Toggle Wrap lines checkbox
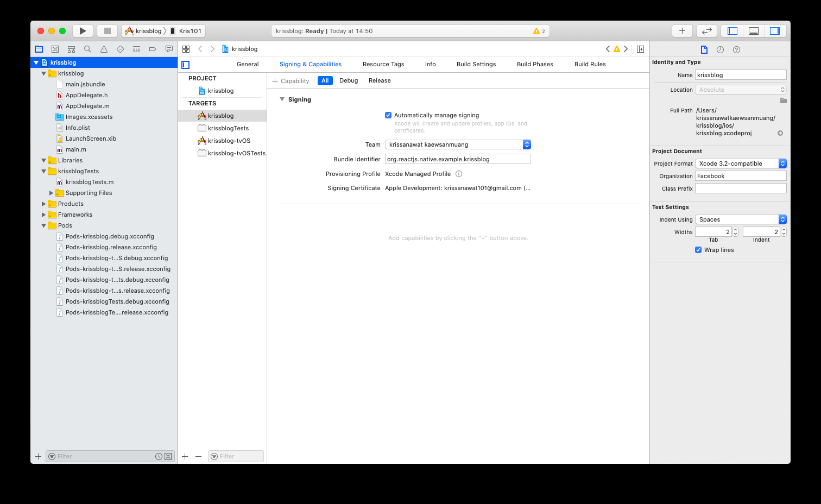 click(x=698, y=250)
